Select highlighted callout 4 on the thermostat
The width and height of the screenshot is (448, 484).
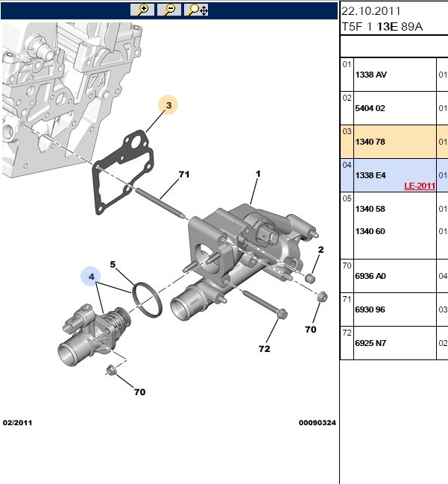coord(91,276)
